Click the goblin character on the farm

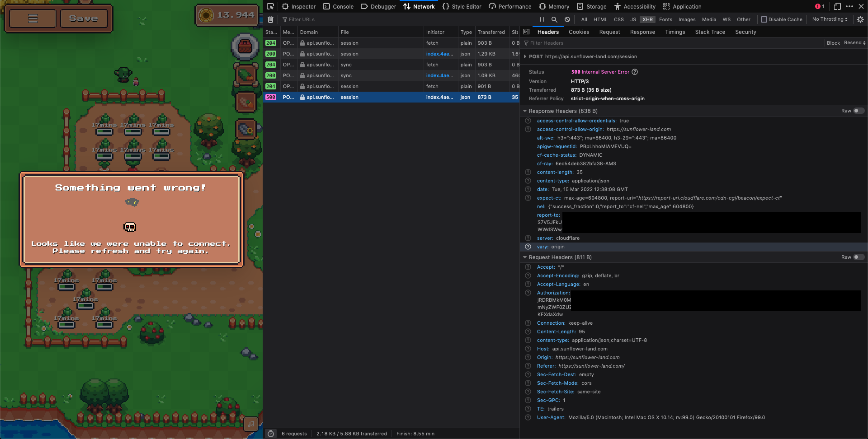click(x=123, y=74)
